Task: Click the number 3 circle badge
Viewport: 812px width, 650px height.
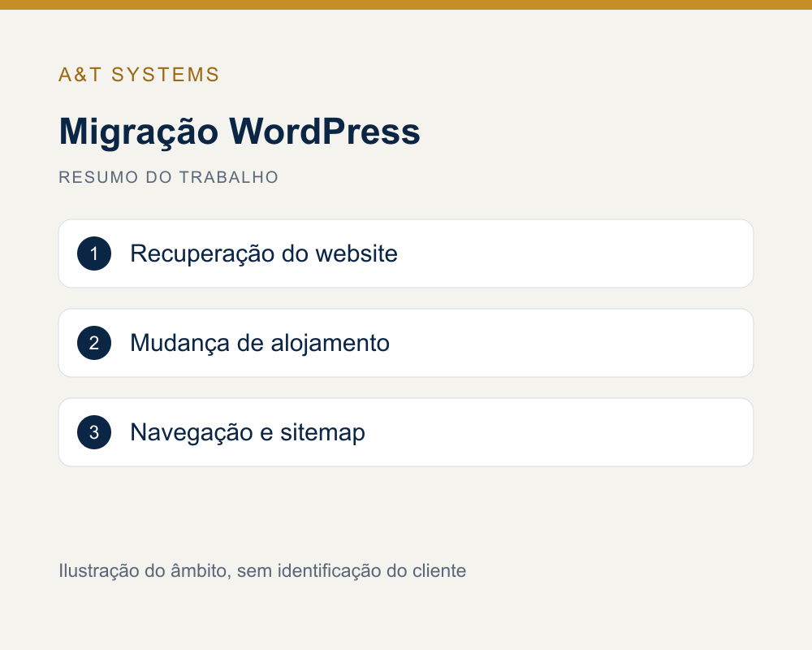Action: [94, 432]
